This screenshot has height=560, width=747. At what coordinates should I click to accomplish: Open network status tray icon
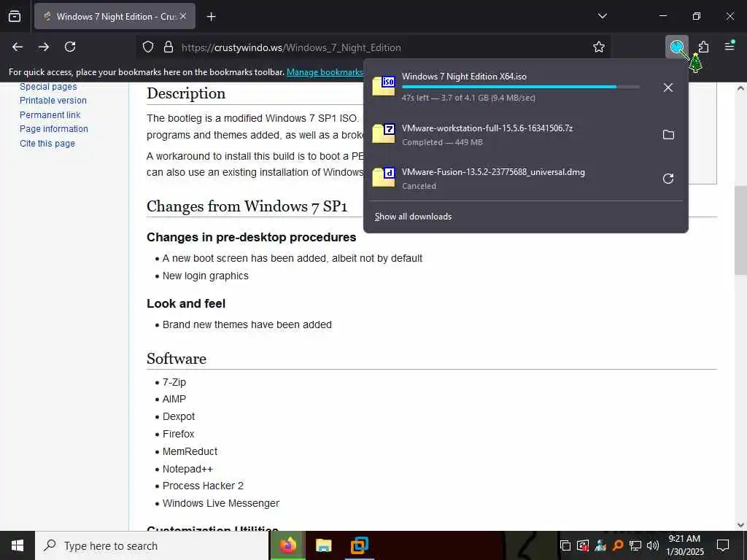(x=635, y=545)
